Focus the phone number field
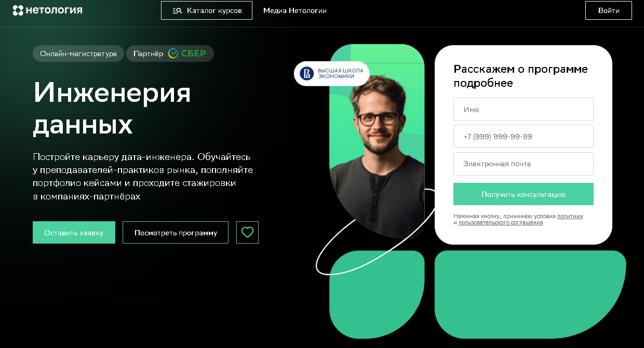 [x=524, y=137]
